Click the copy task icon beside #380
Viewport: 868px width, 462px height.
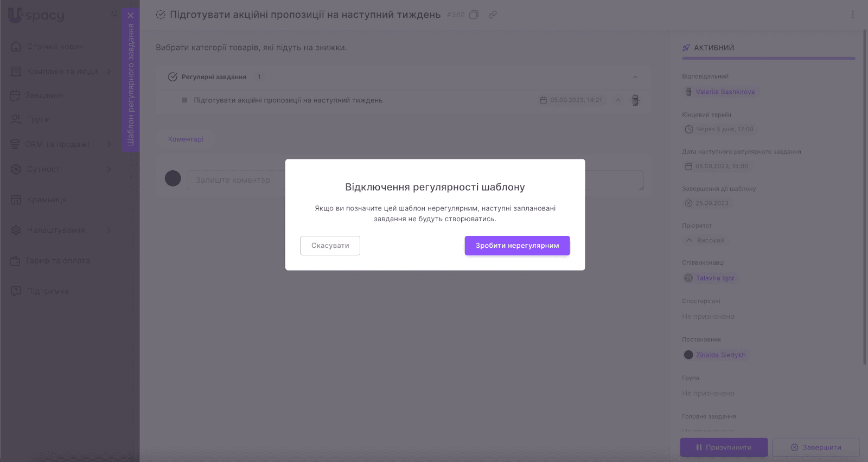(x=474, y=15)
